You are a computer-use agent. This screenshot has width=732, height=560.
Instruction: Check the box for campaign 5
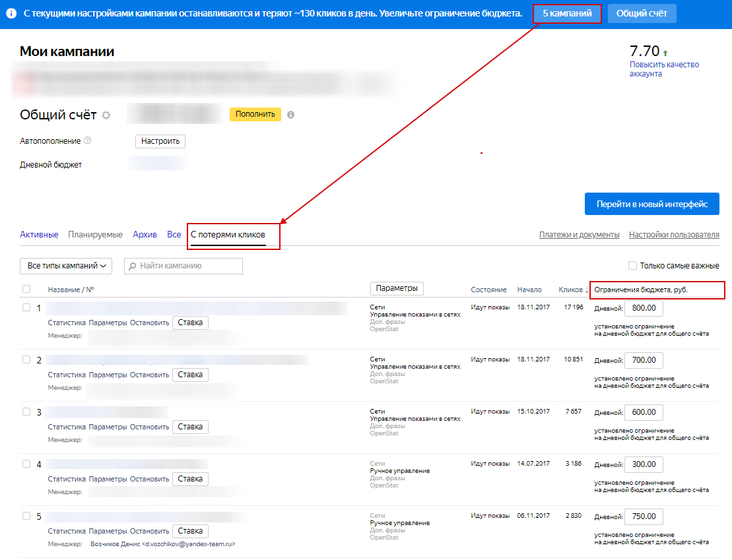pos(26,516)
